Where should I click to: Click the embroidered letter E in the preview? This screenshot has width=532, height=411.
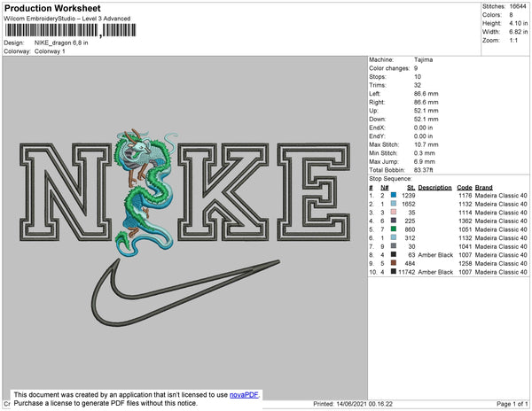click(314, 192)
